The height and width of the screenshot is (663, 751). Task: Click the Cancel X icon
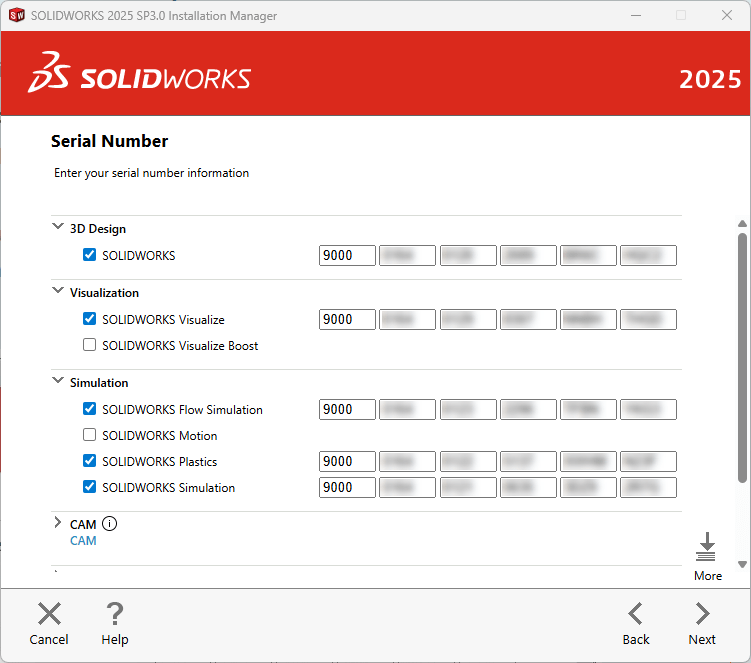point(49,614)
